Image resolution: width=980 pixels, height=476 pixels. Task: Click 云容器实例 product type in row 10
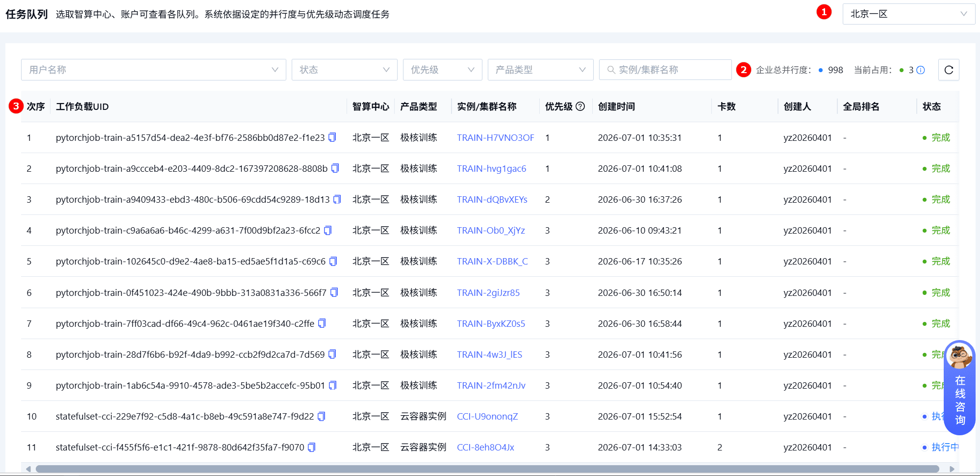[x=423, y=416]
